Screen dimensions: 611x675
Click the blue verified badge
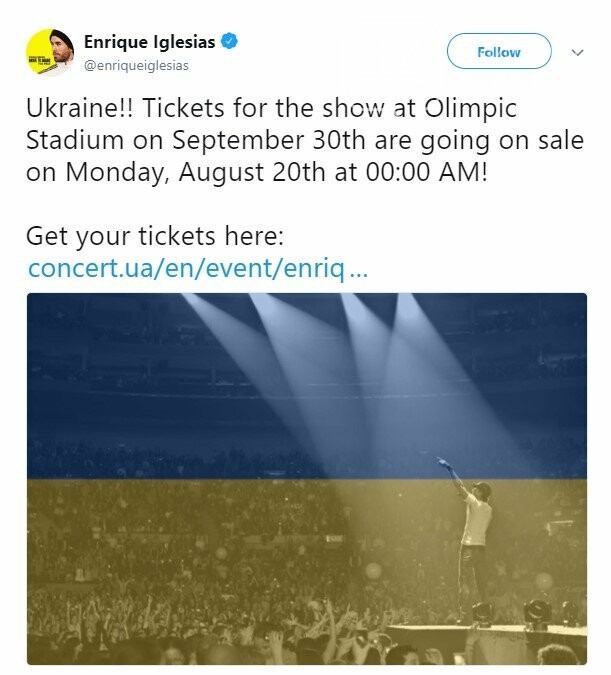point(230,43)
